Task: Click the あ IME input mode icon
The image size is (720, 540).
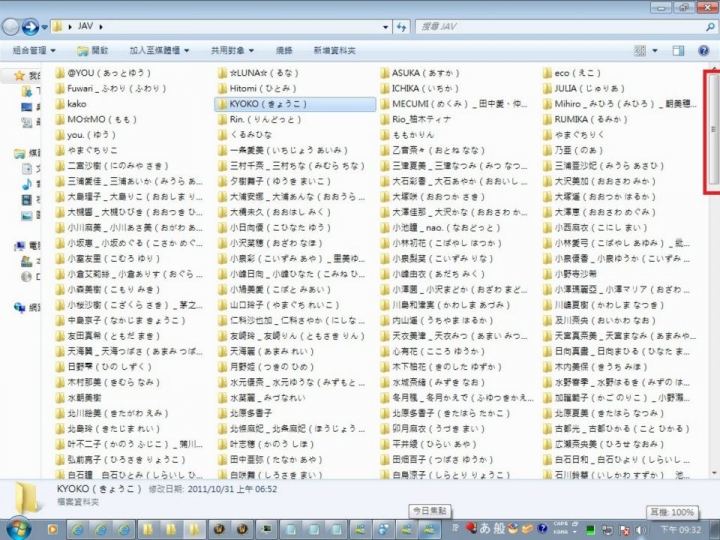Action: 484,529
